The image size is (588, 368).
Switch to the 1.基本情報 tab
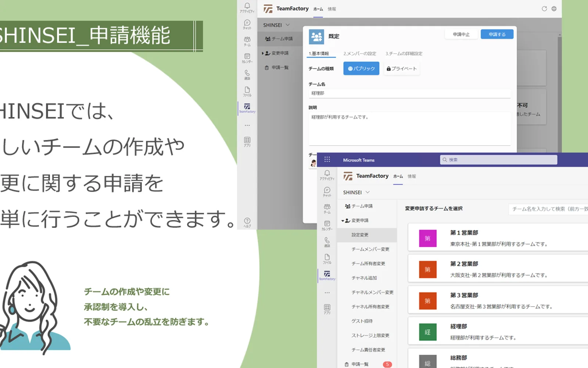[x=319, y=54]
